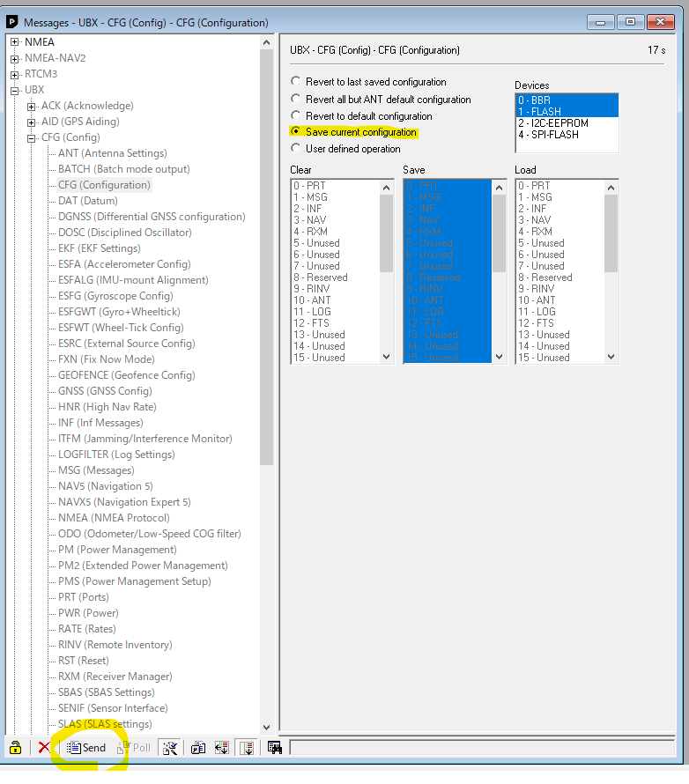The width and height of the screenshot is (689, 784).
Task: Click the list with left-down arrow icon
Action: [x=221, y=748]
